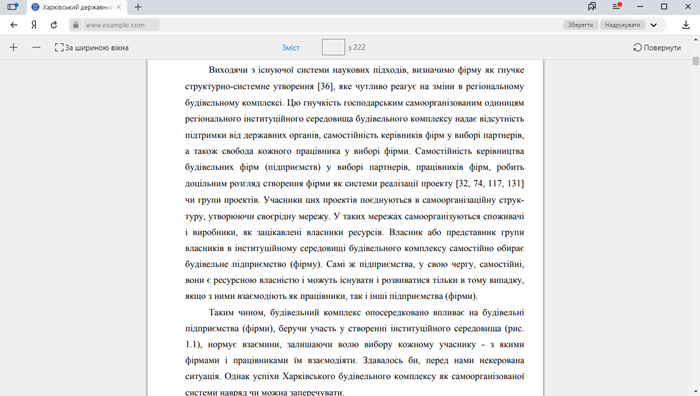This screenshot has width=700, height=396.
Task: Reload the current page
Action: click(54, 25)
